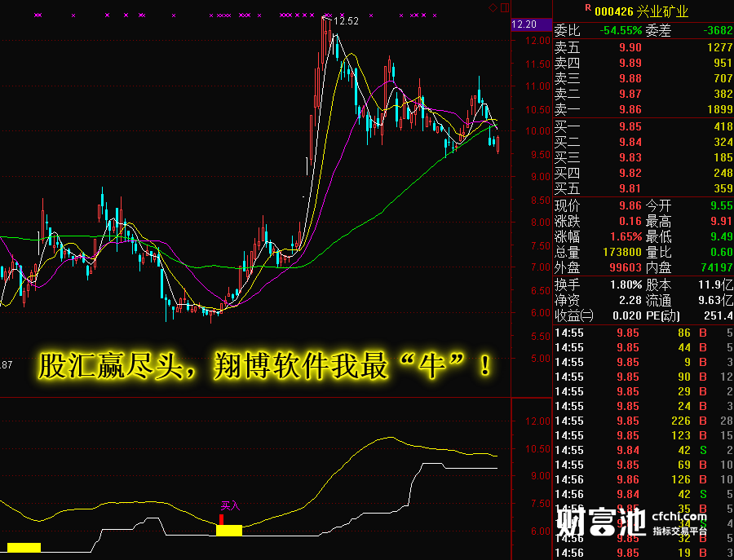Click the 换手 value 1.80%
Screen dimensions: 734x560
(626, 284)
